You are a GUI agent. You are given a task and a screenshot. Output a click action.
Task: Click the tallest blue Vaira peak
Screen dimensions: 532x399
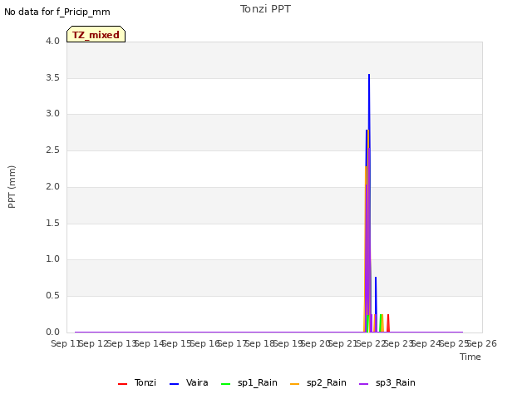tap(369, 76)
